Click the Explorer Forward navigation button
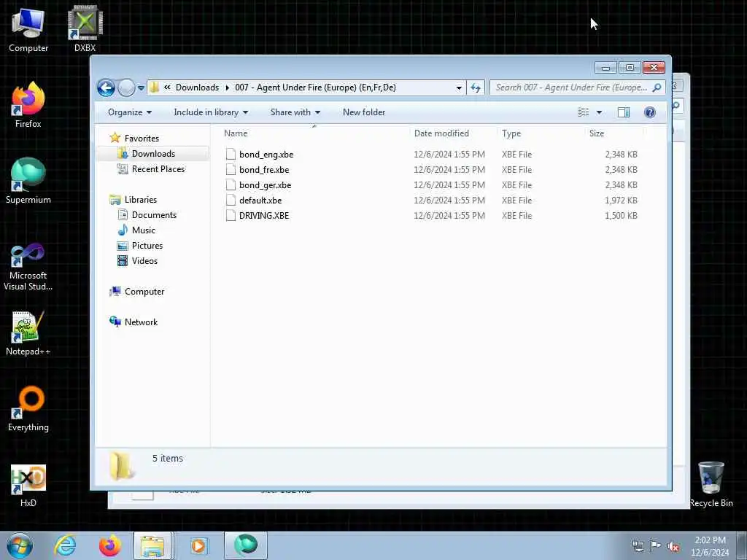Viewport: 747px width, 560px height. coord(126,87)
